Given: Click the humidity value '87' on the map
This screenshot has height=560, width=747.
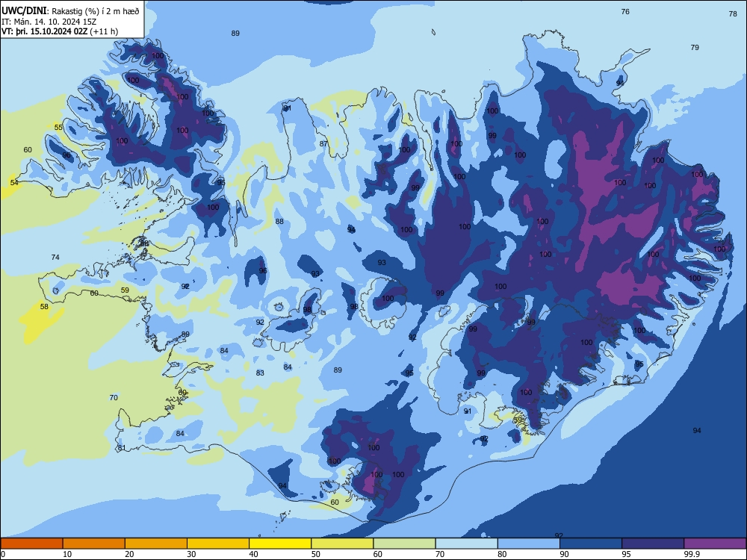Looking at the screenshot, I should (324, 143).
